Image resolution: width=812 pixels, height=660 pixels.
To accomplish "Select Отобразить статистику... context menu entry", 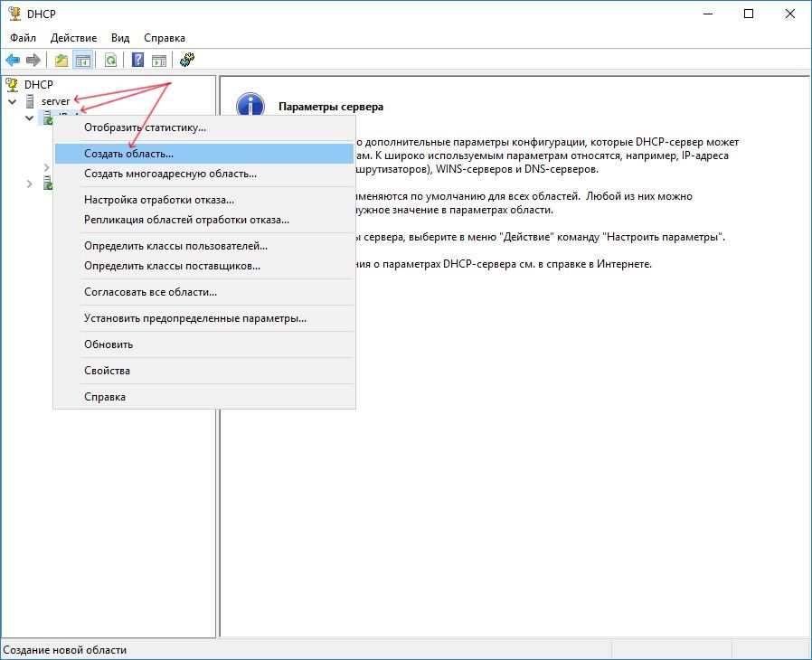I will (145, 127).
